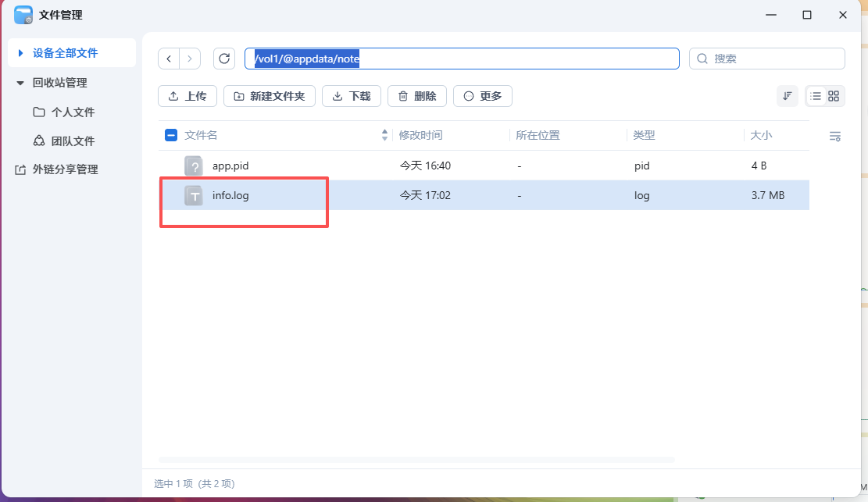The width and height of the screenshot is (868, 502).
Task: Click the 下载 download button
Action: pos(351,95)
